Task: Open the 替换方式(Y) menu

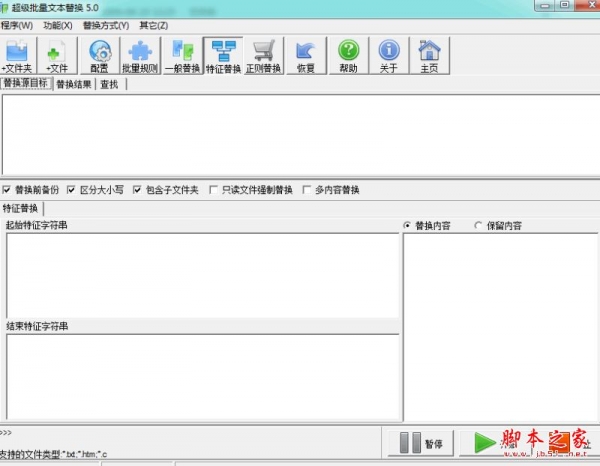Action: (106, 26)
